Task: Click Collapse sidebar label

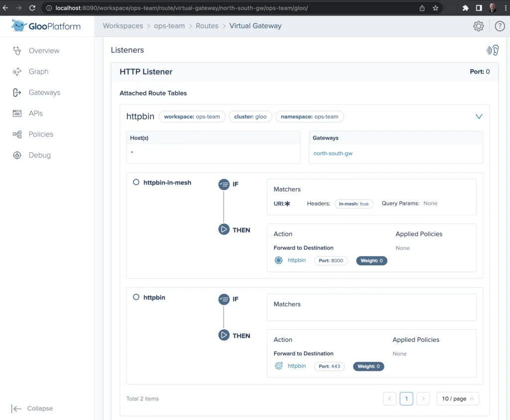Action: 40,409
